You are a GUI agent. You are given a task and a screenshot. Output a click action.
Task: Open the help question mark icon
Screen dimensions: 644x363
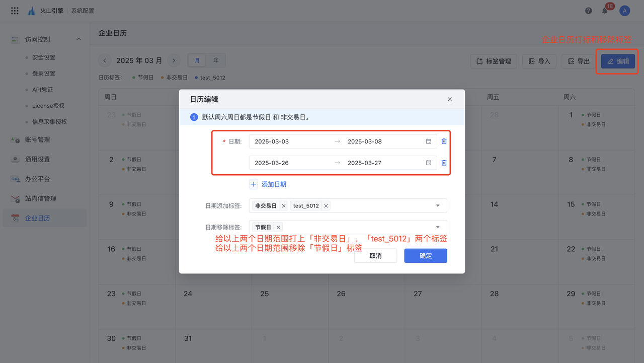[589, 11]
